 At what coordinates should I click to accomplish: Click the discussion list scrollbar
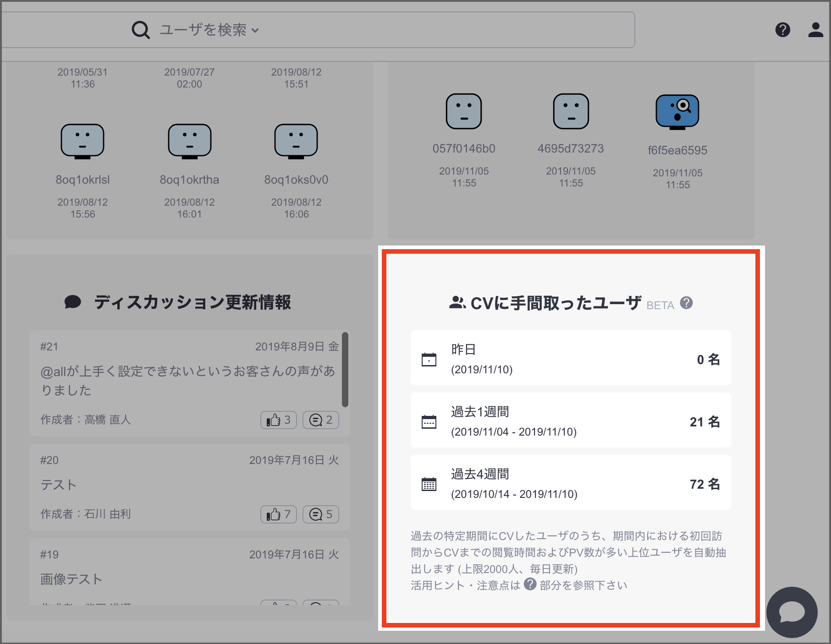click(345, 369)
